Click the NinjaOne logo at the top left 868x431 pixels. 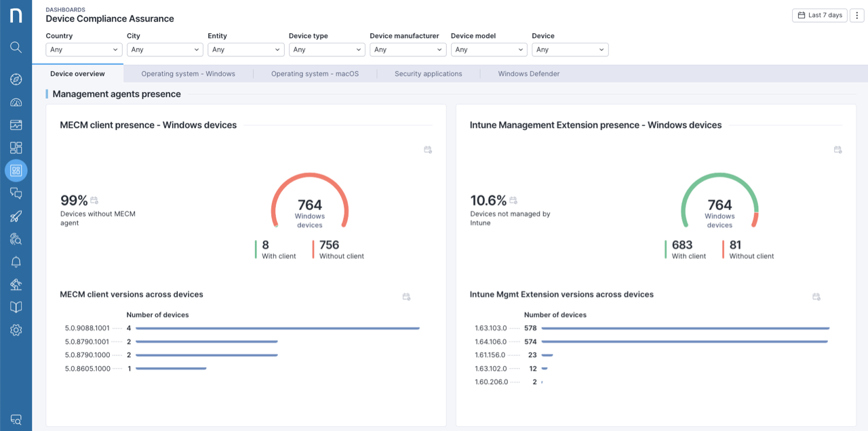tap(16, 15)
